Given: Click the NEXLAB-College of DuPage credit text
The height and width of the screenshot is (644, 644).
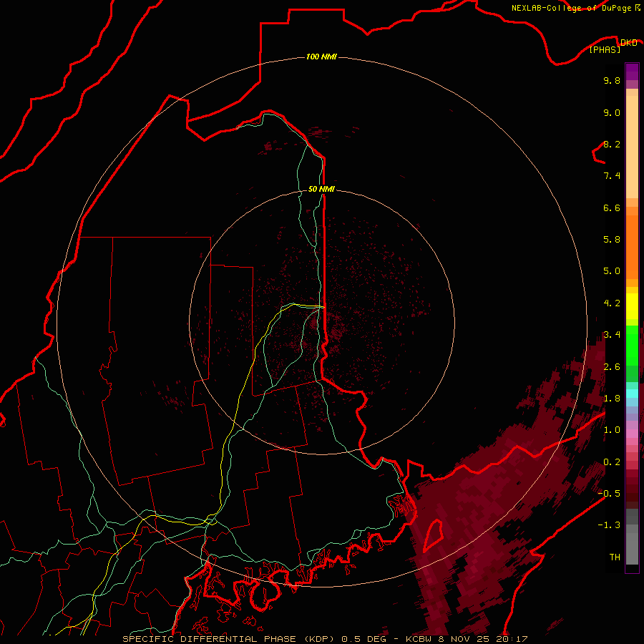Looking at the screenshot, I should (572, 8).
